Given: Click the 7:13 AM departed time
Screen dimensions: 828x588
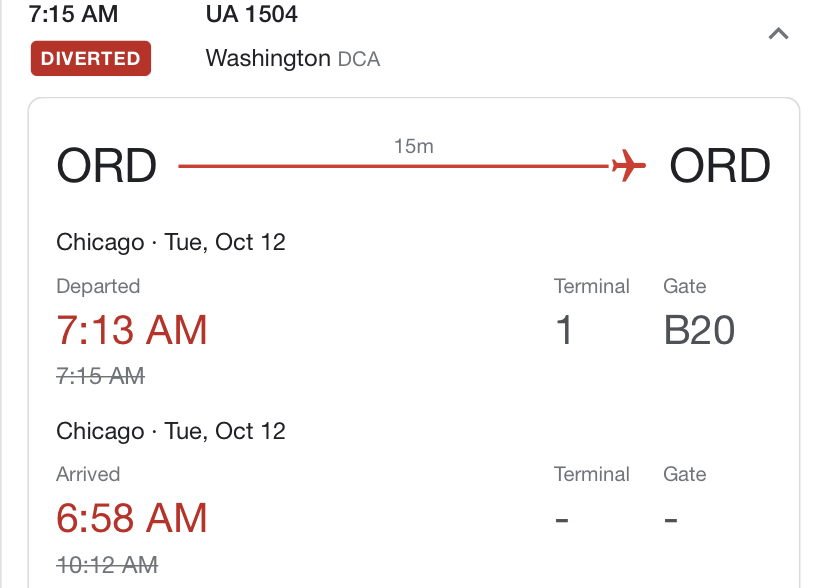Looking at the screenshot, I should [x=131, y=330].
